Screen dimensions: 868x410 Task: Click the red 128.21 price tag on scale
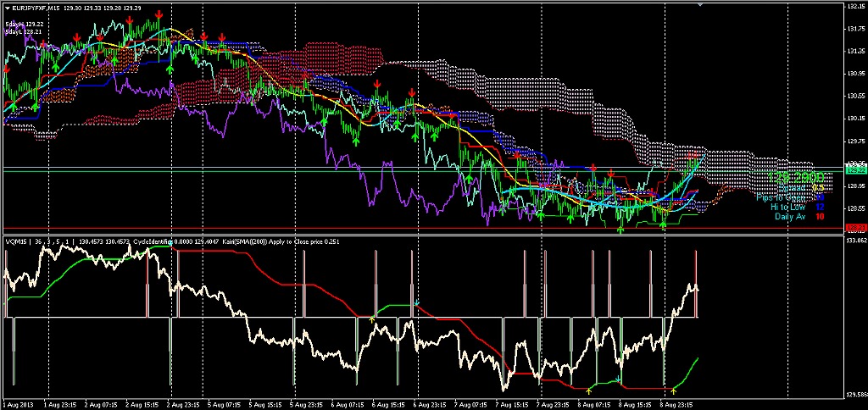point(855,227)
